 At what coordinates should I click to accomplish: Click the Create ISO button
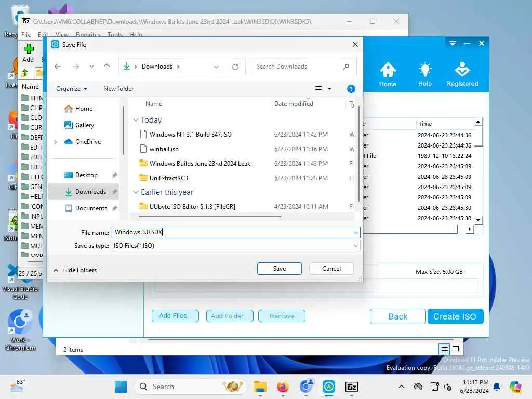pyautogui.click(x=455, y=316)
